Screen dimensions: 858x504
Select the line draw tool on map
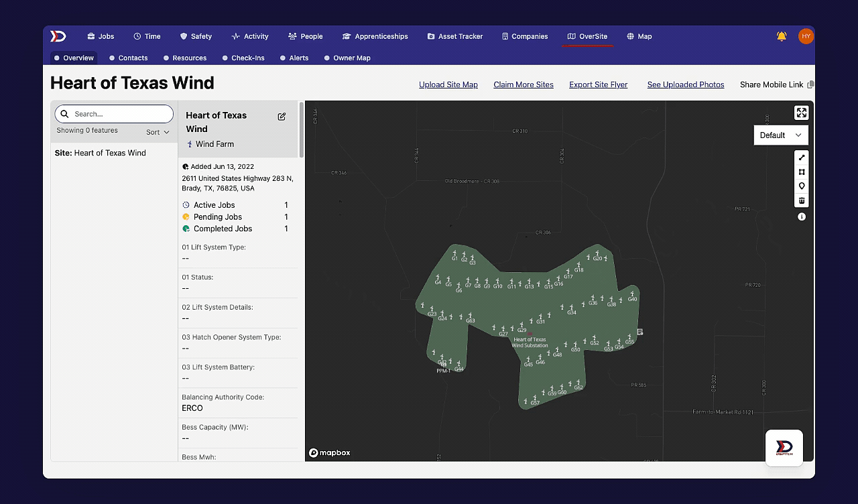pos(801,157)
